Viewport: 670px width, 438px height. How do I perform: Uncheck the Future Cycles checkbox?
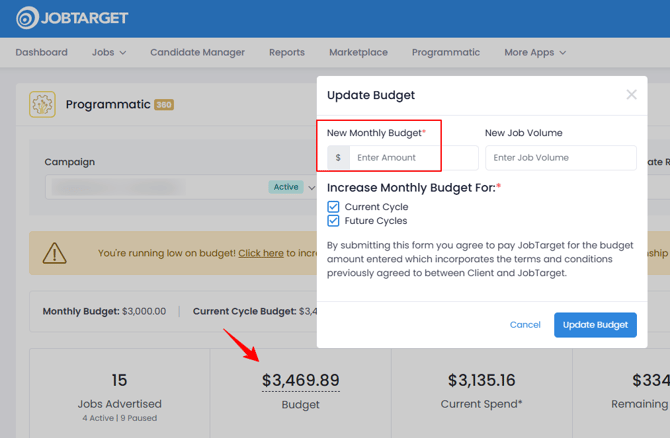pyautogui.click(x=333, y=221)
